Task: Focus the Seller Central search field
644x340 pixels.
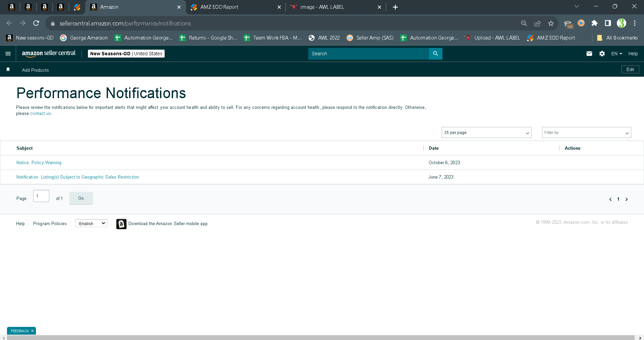Action: tap(368, 54)
